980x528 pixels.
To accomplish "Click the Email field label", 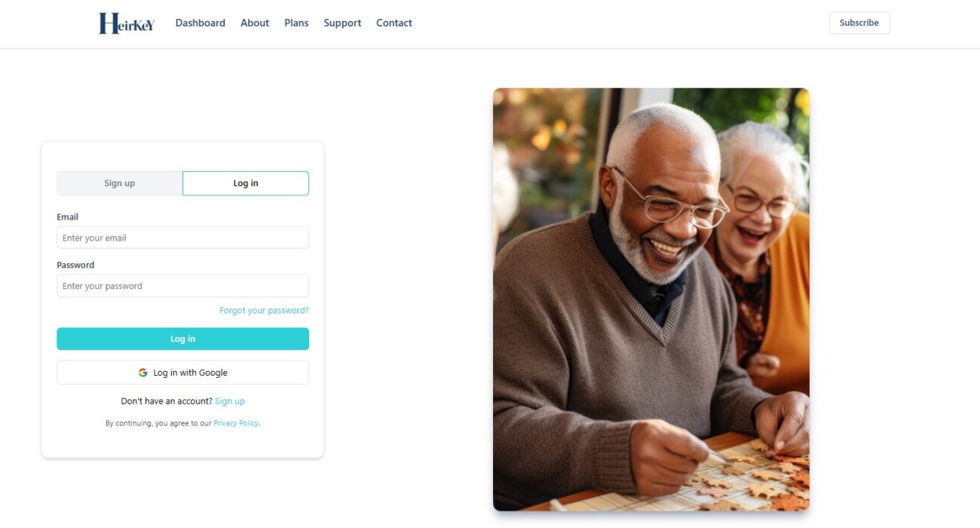I will (x=68, y=217).
